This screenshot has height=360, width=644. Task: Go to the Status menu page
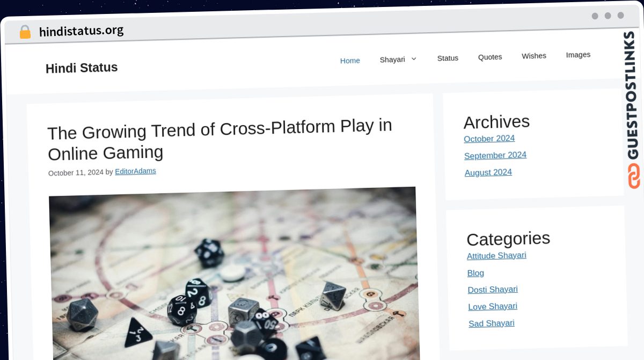pyautogui.click(x=448, y=58)
